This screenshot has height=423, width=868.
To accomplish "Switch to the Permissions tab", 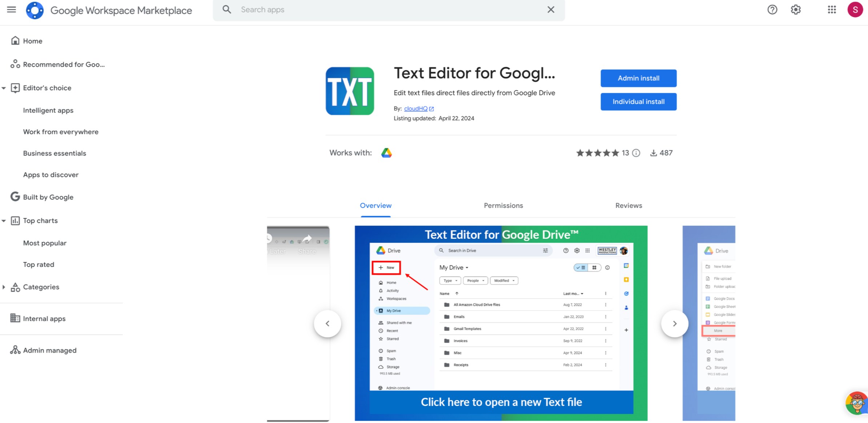I will [x=503, y=206].
